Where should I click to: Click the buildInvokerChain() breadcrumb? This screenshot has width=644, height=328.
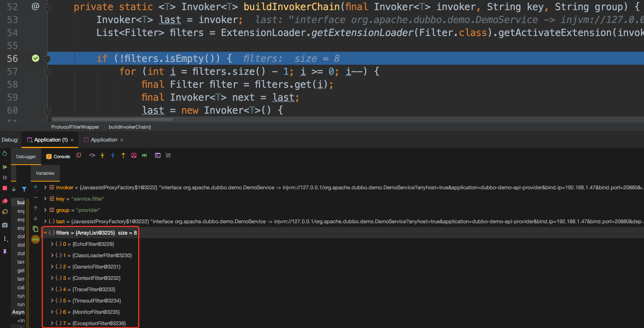point(130,127)
